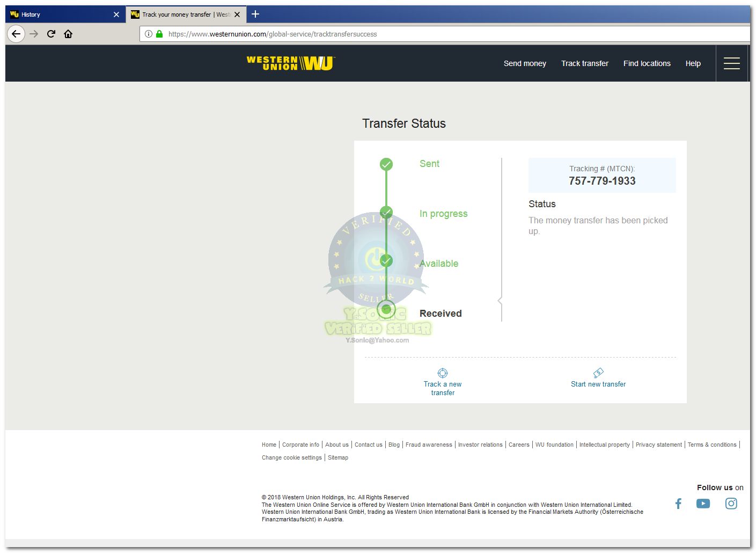Screen dimensions: 756x553
Task: Open a new browser tab with plus icon
Action: point(255,14)
